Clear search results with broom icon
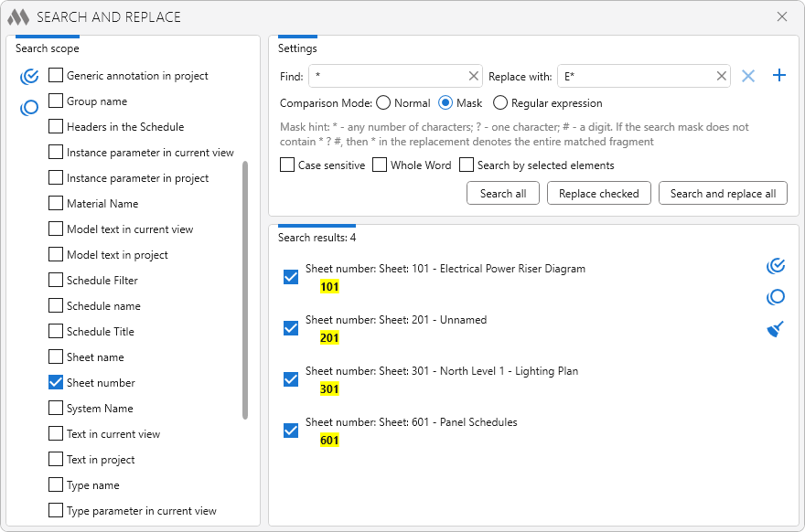Viewport: 805px width, 532px height. 776,329
